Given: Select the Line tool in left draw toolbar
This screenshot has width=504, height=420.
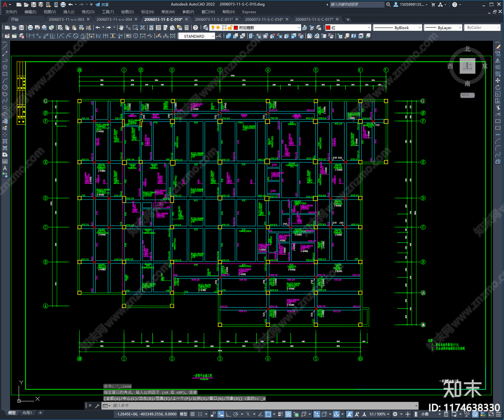Looking at the screenshot, I should (5, 47).
